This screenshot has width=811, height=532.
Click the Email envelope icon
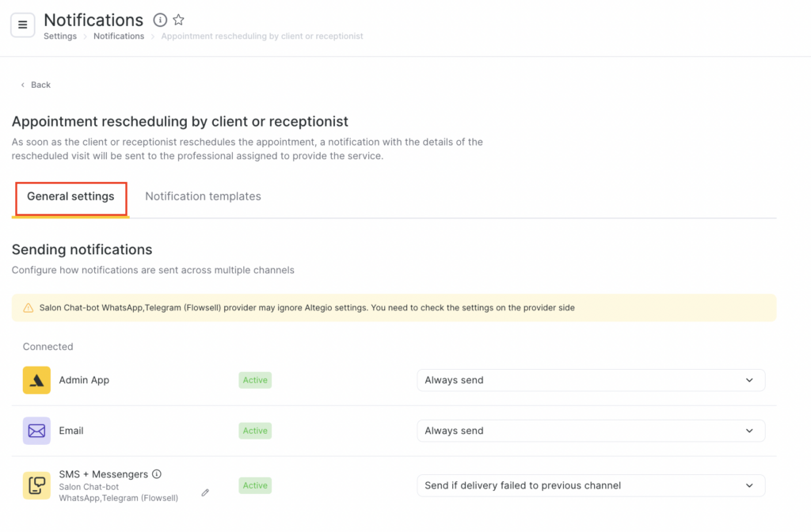click(x=36, y=431)
